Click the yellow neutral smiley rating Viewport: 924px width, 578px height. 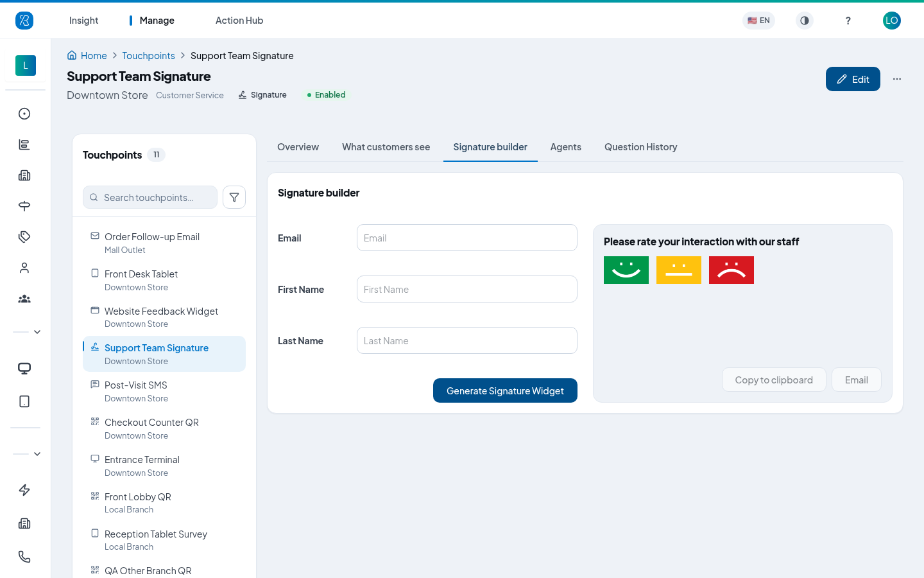click(679, 270)
